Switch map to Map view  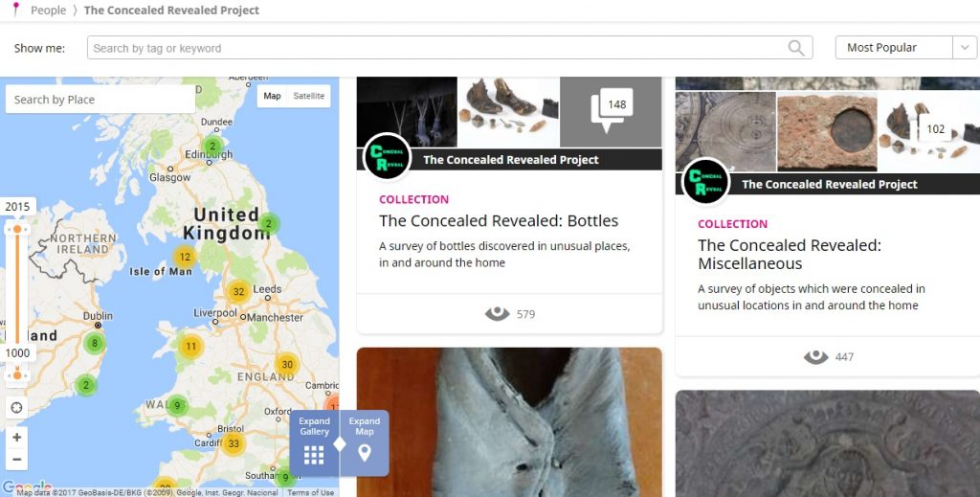tap(272, 96)
